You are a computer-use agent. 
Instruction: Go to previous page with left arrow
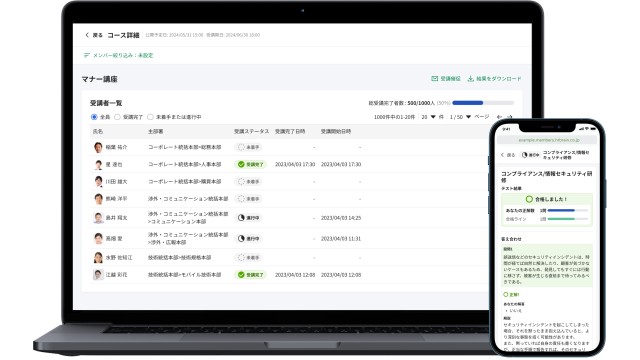tap(499, 117)
